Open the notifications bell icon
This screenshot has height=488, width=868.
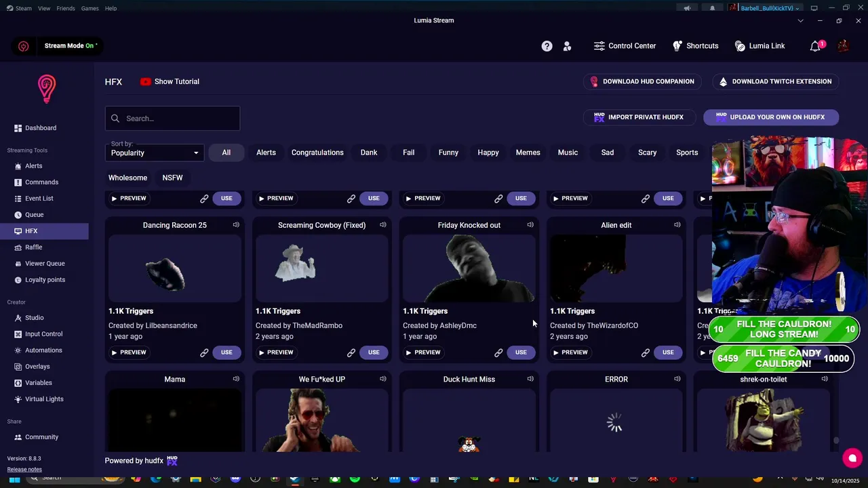pos(815,46)
